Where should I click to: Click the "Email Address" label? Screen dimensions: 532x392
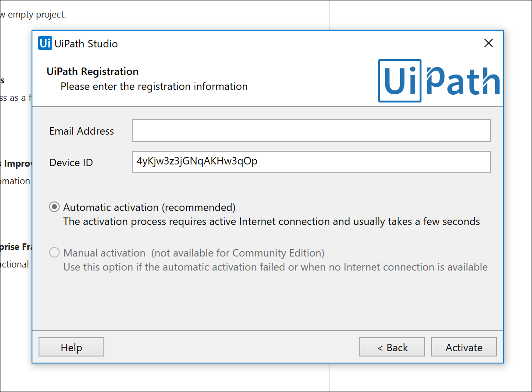pos(82,131)
